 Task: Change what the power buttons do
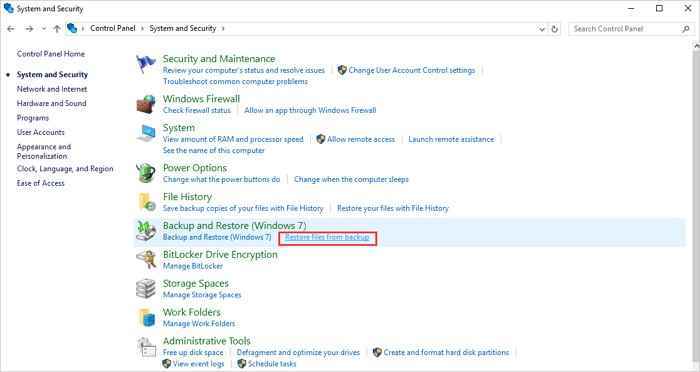221,180
